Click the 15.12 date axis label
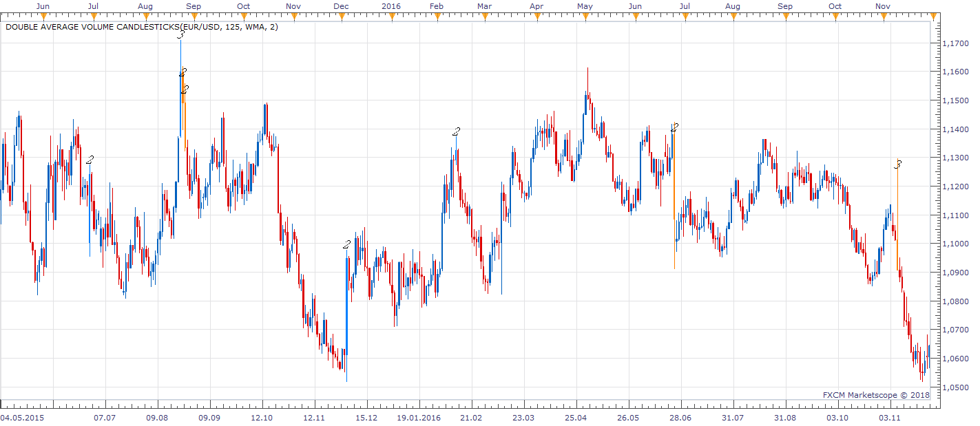 click(366, 418)
